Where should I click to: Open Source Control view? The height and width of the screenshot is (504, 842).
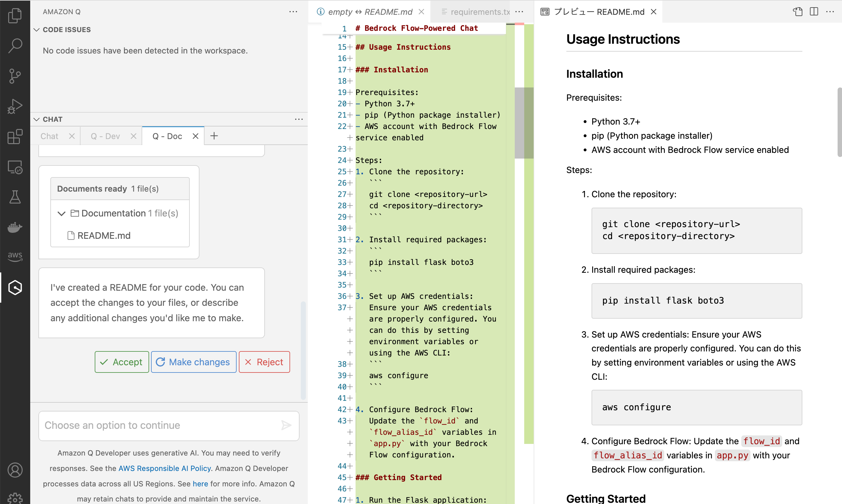(15, 76)
